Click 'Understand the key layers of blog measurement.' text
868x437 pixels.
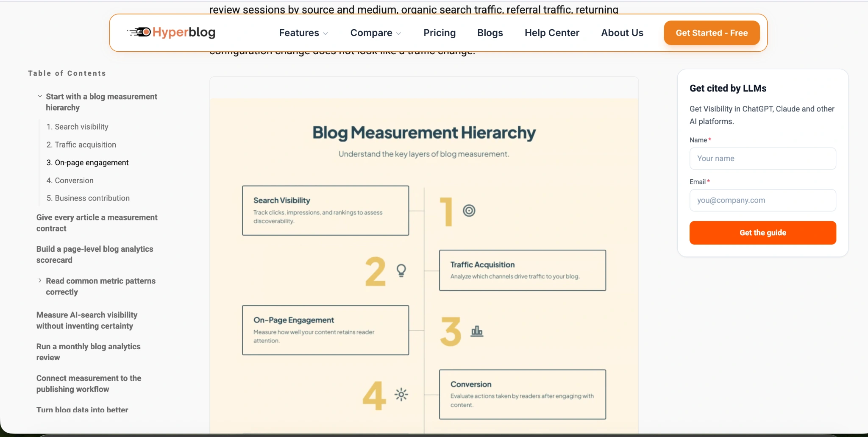coord(424,154)
